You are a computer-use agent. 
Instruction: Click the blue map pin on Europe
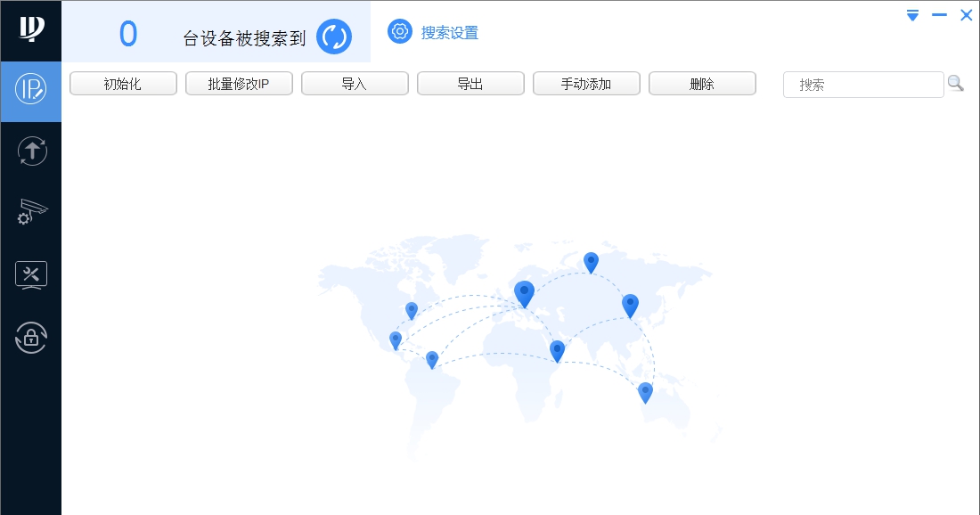coord(524,290)
